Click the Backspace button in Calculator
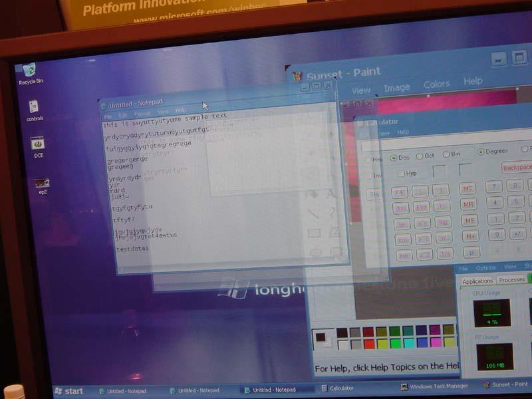This screenshot has height=399, width=532. point(517,168)
